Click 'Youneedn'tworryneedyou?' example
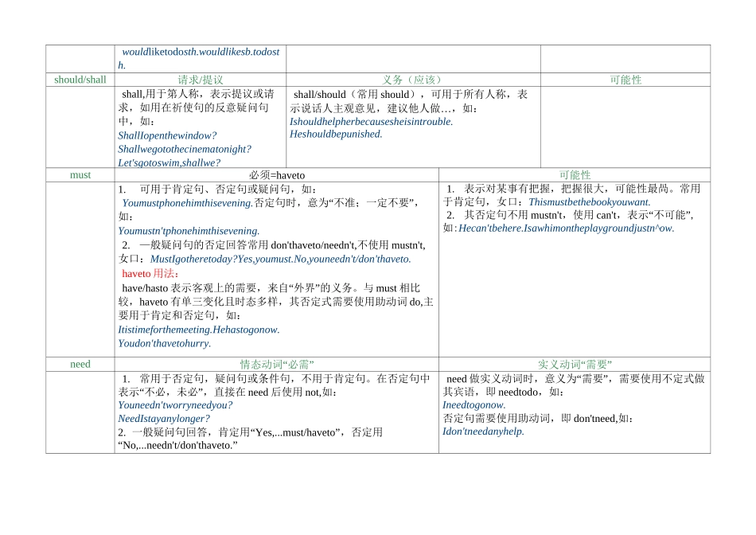The image size is (756, 535). coord(176,405)
